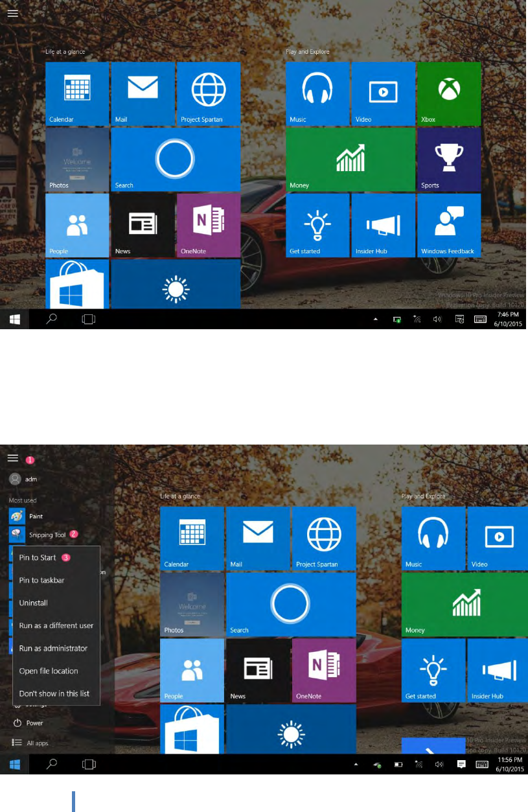Open Task View on the 7:46 PM taskbar
Viewport: 528px width, 812px height.
tap(89, 319)
